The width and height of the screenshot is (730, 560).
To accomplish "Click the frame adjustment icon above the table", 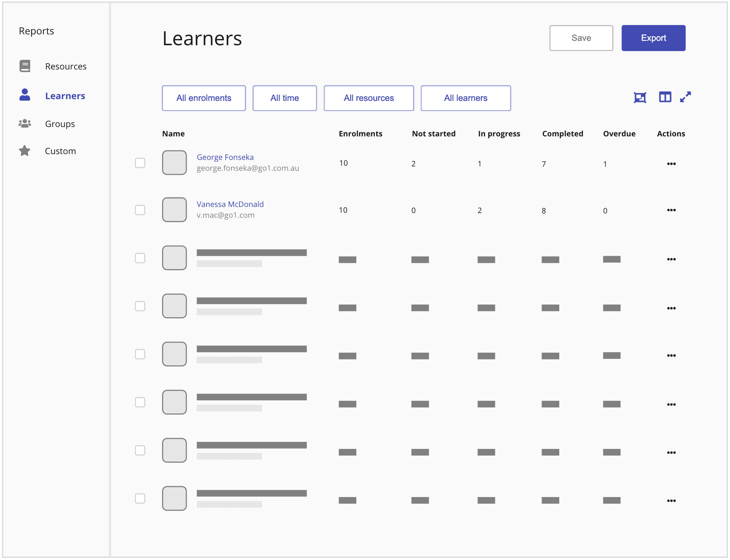I will pyautogui.click(x=640, y=97).
